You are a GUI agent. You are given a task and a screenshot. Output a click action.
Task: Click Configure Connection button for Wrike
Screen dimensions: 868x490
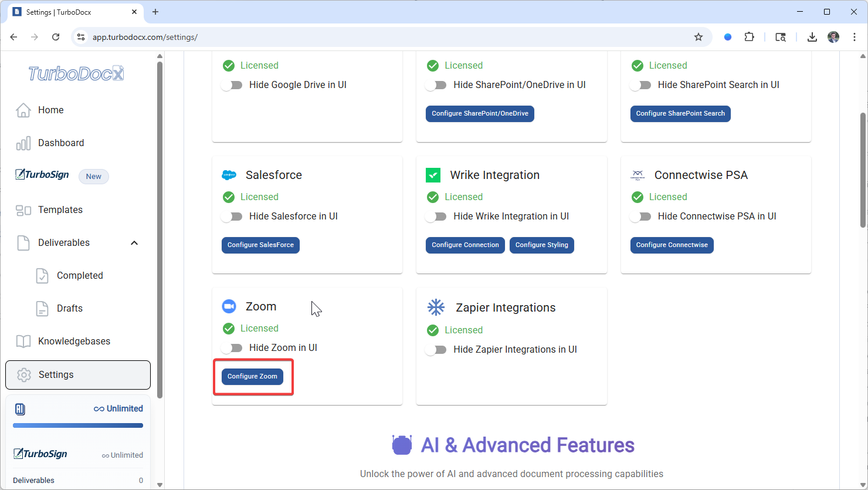pos(465,245)
